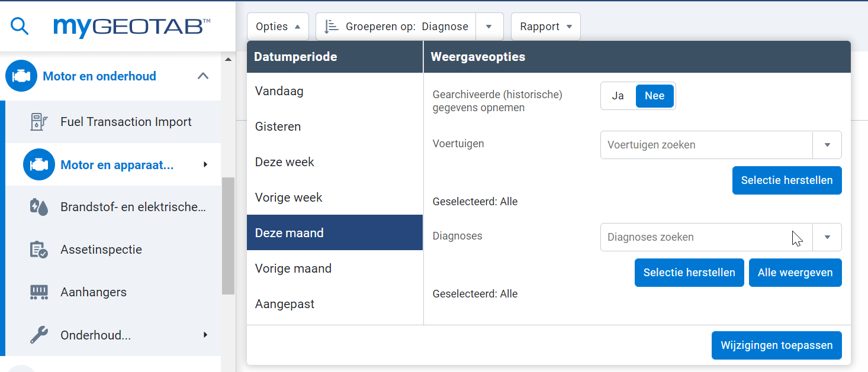Choose Vorige week date period
Image resolution: width=868 pixels, height=372 pixels.
pyautogui.click(x=288, y=198)
